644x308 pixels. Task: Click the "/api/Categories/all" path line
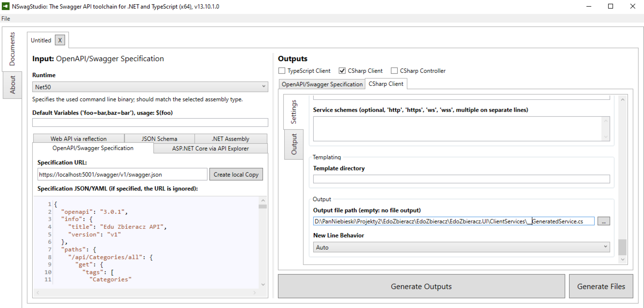click(110, 257)
